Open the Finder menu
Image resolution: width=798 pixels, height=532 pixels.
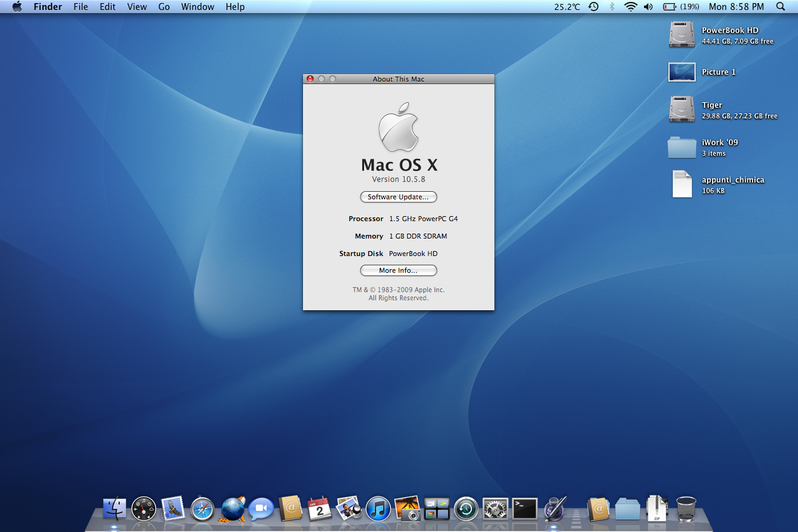point(48,7)
